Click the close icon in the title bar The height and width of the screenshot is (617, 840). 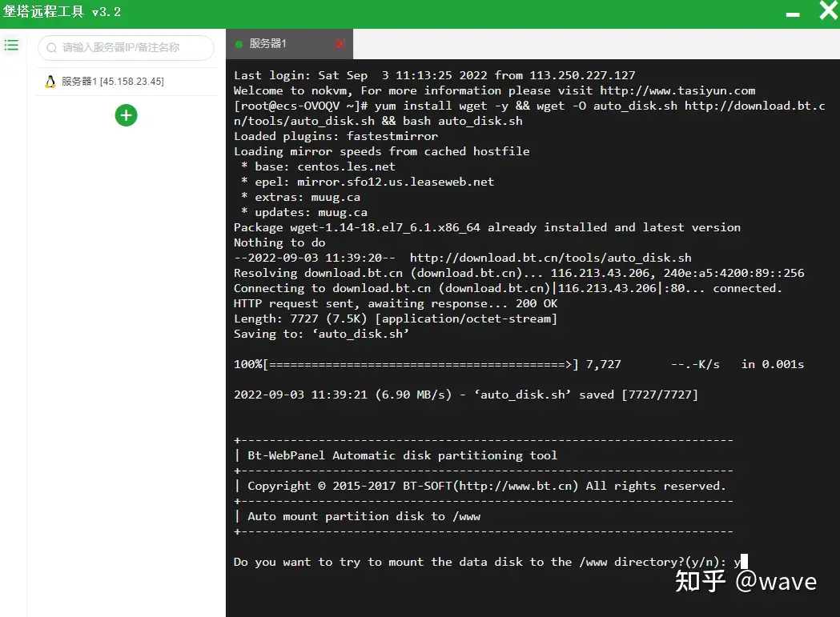pyautogui.click(x=826, y=11)
